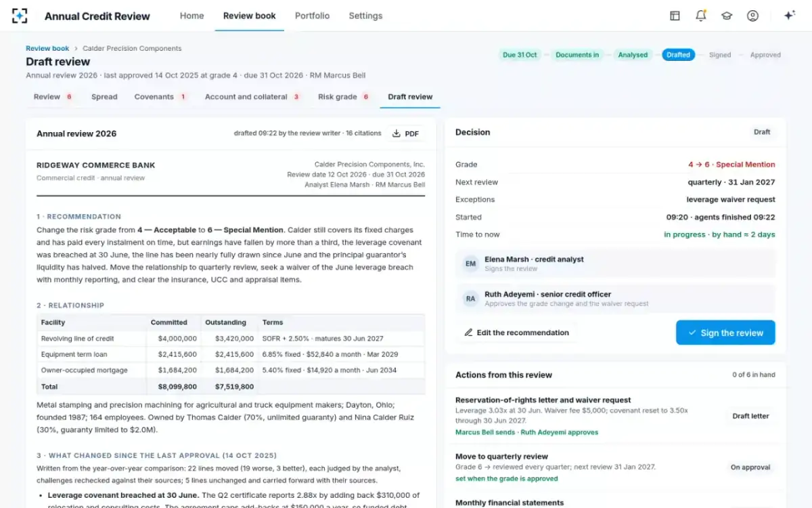The width and height of the screenshot is (812, 508).
Task: Open the Account and collateral tab
Action: coord(252,97)
